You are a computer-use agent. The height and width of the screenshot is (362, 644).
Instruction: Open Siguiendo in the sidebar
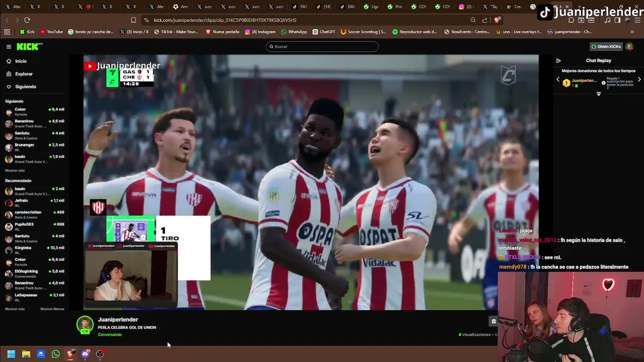(25, 86)
